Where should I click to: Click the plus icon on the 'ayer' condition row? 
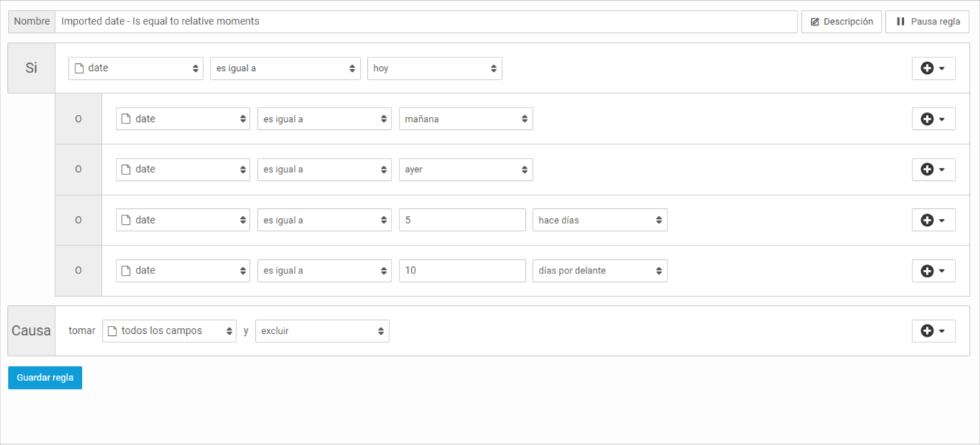coord(927,169)
